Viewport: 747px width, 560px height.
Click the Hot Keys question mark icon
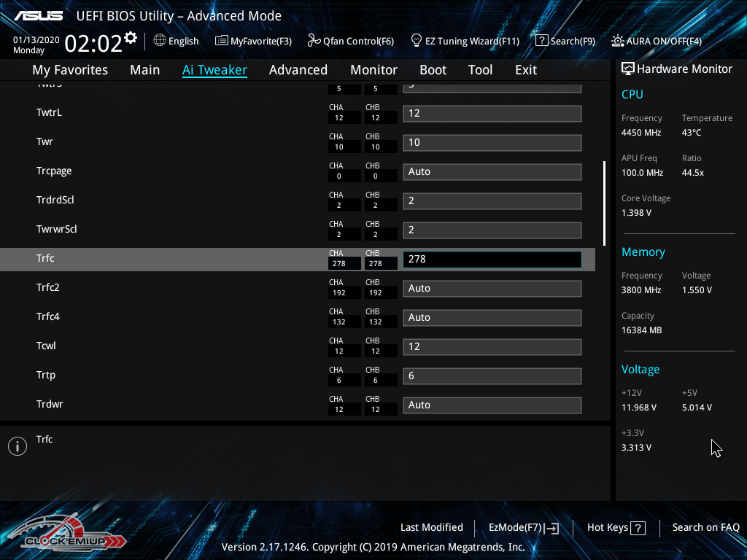(x=638, y=528)
